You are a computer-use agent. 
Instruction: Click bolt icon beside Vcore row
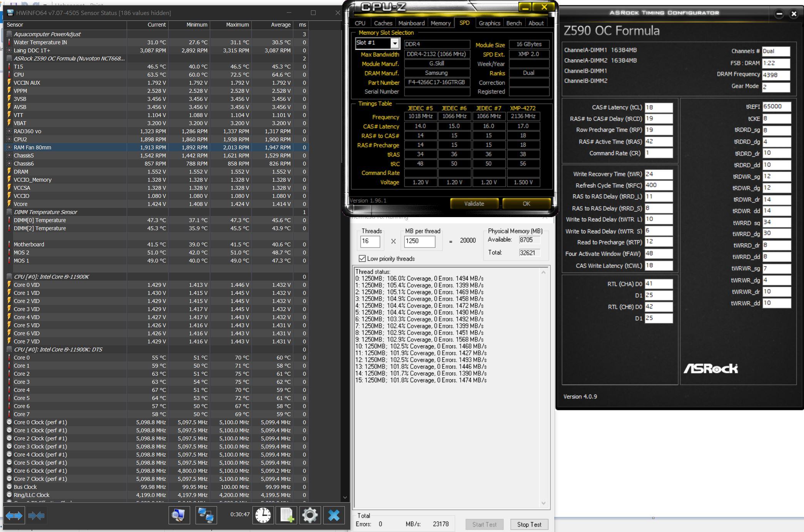coord(9,204)
